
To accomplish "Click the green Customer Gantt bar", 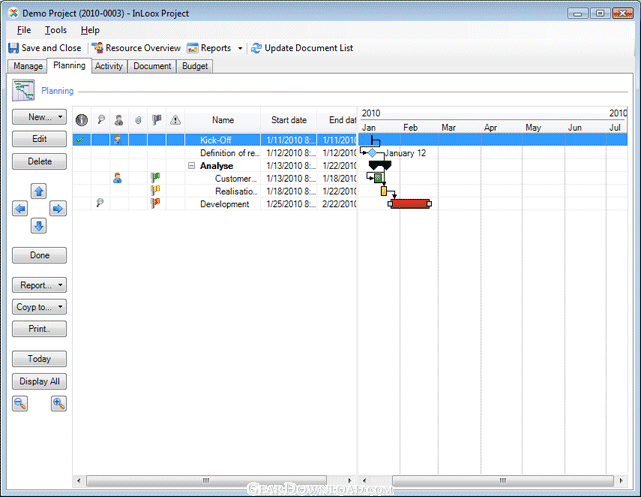I will (x=378, y=178).
